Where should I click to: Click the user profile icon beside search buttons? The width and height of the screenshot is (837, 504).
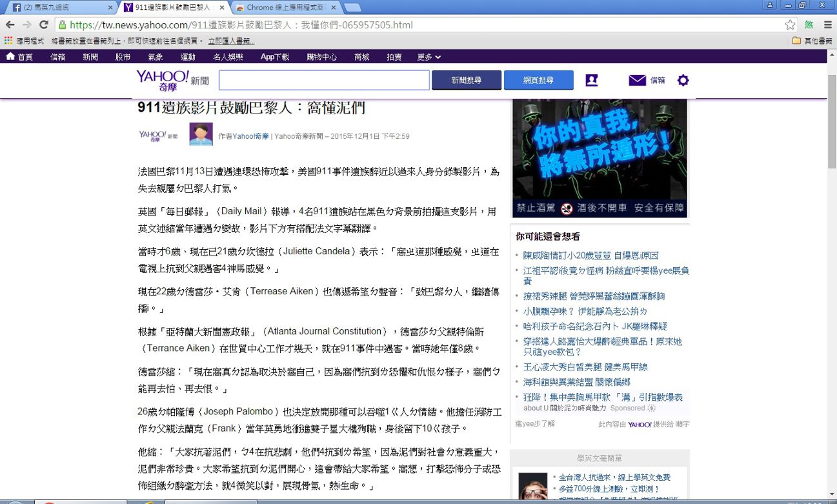click(591, 80)
